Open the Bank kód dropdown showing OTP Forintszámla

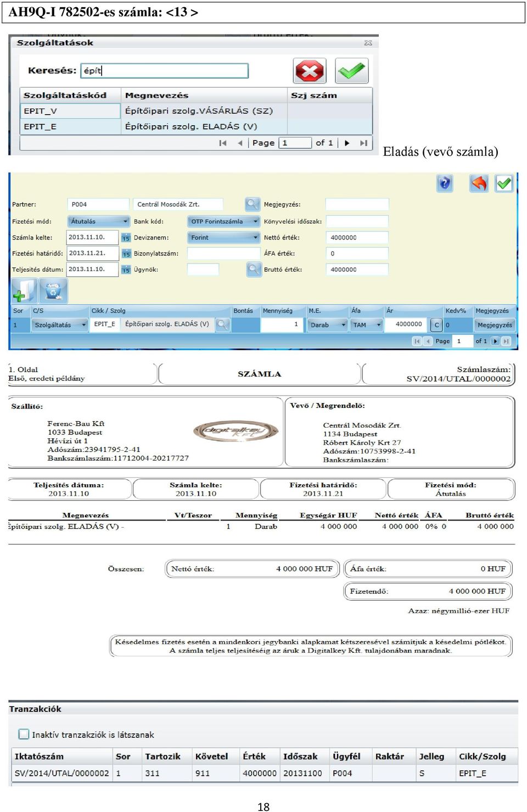[224, 221]
